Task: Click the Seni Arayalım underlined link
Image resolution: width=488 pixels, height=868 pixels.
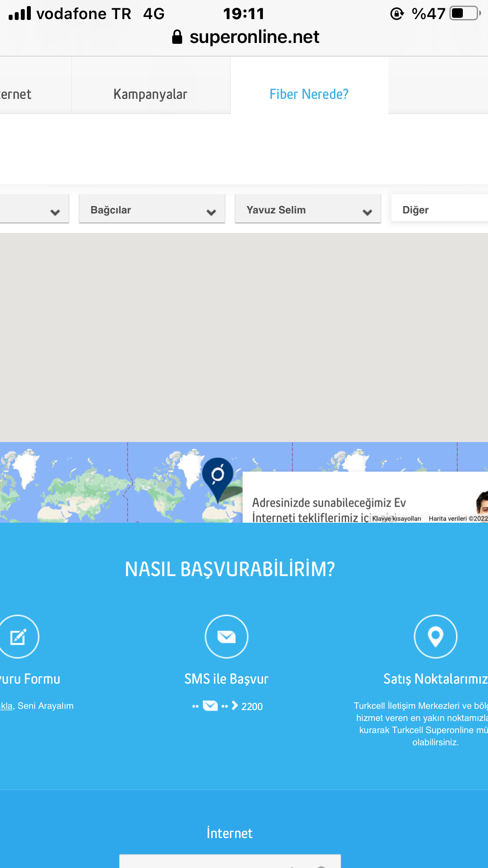Action: (x=6, y=706)
